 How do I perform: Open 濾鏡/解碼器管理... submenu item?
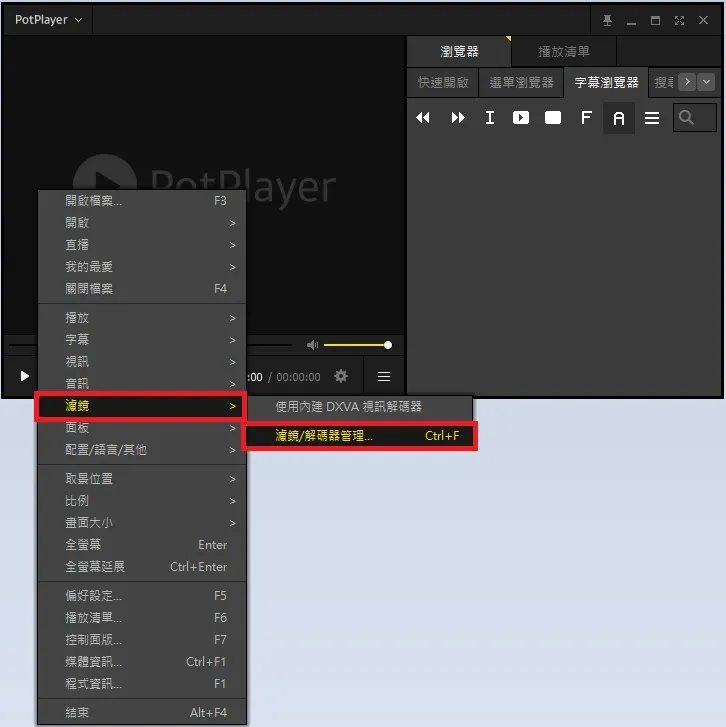(x=360, y=436)
